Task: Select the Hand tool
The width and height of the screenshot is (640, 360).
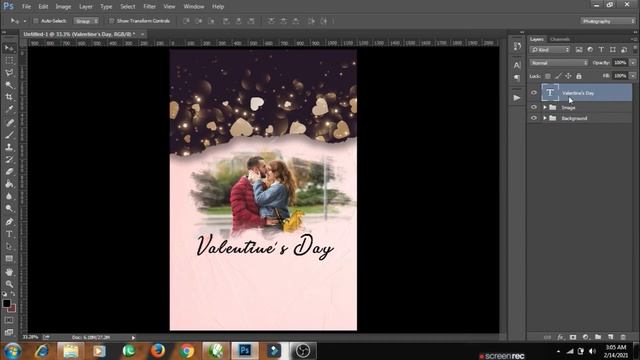Action: [9, 272]
